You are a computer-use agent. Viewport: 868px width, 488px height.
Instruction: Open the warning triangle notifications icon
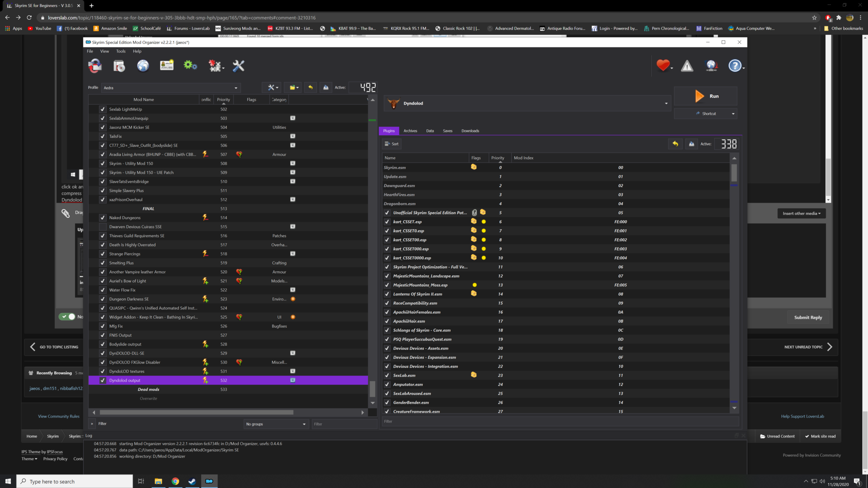point(687,66)
